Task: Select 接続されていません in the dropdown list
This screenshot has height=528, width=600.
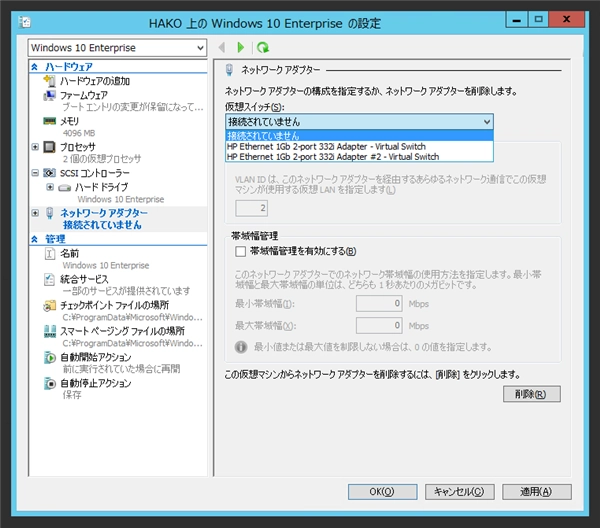Action: pos(359,135)
